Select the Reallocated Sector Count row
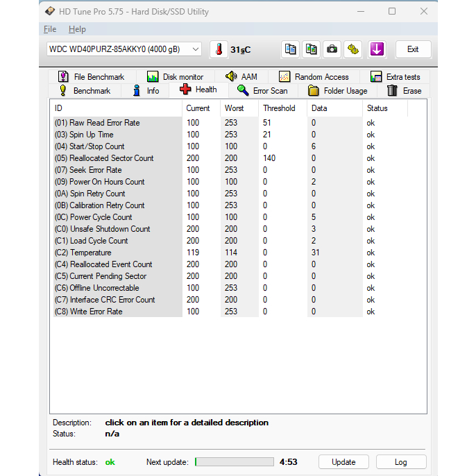 pos(112,158)
